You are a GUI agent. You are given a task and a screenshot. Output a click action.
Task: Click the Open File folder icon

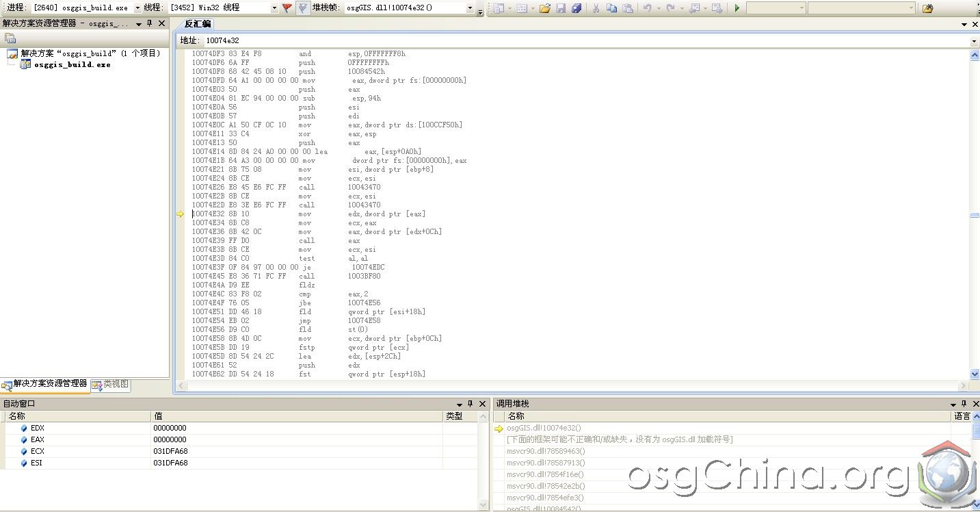pyautogui.click(x=544, y=8)
